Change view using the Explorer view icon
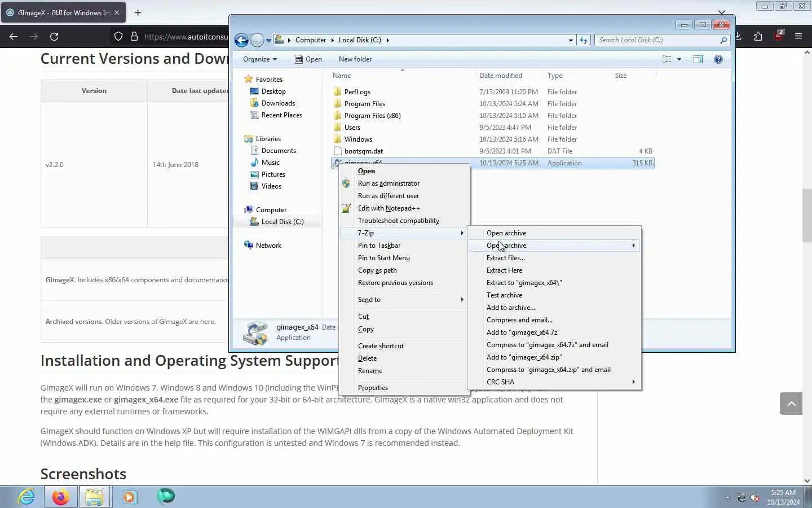 click(667, 59)
